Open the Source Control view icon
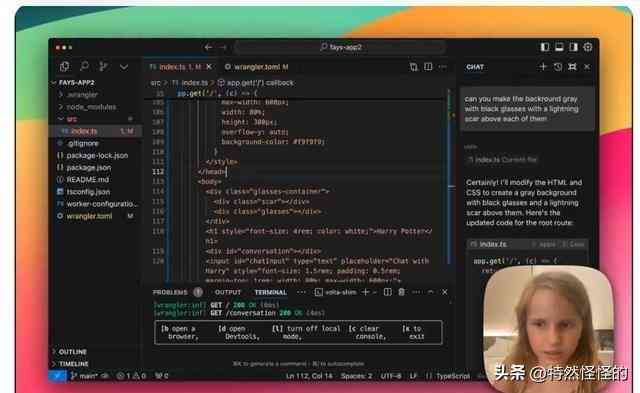640x393 pixels. point(104,66)
